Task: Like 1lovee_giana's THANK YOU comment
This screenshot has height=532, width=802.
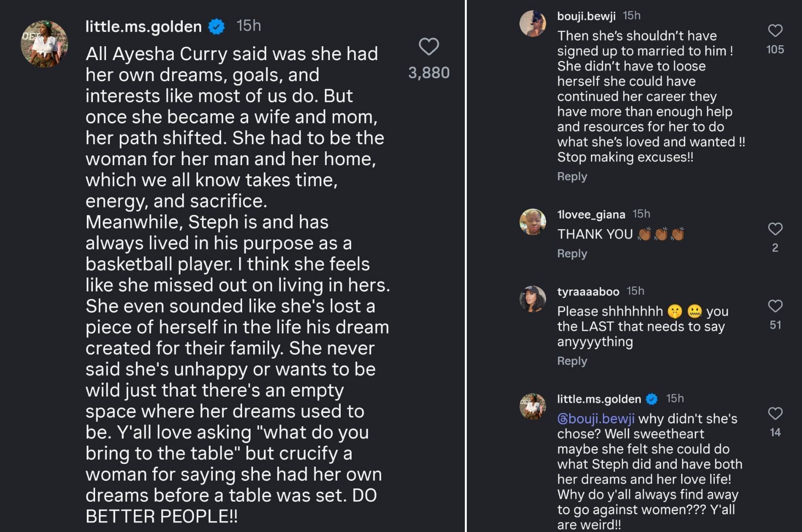Action: coord(775,229)
